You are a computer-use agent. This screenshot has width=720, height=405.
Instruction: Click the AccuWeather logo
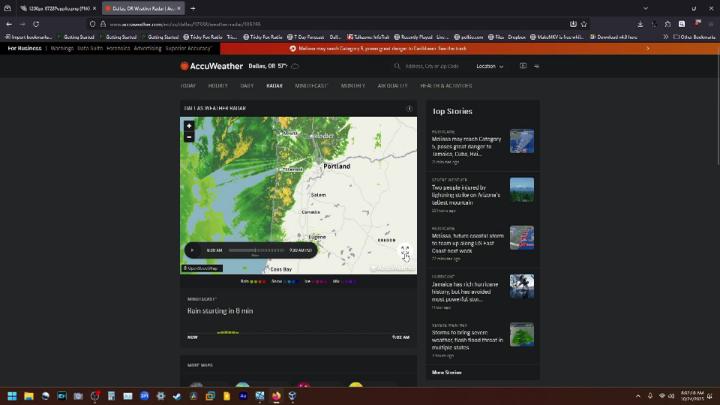coord(212,66)
